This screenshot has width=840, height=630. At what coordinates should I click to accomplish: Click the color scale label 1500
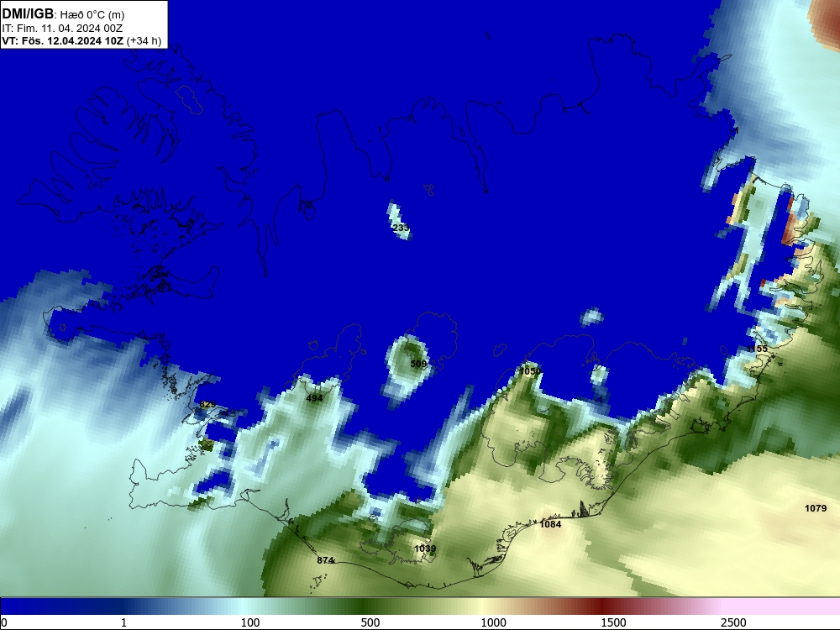pos(613,622)
